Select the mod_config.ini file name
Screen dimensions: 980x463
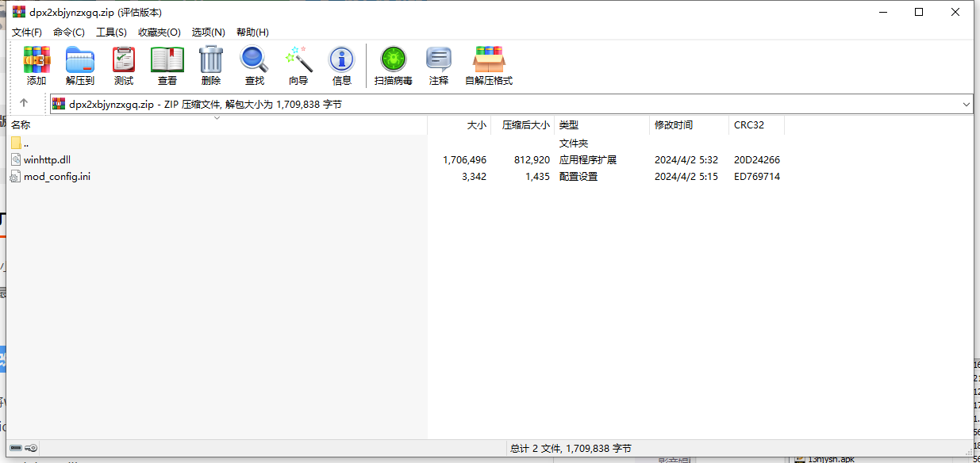(57, 176)
